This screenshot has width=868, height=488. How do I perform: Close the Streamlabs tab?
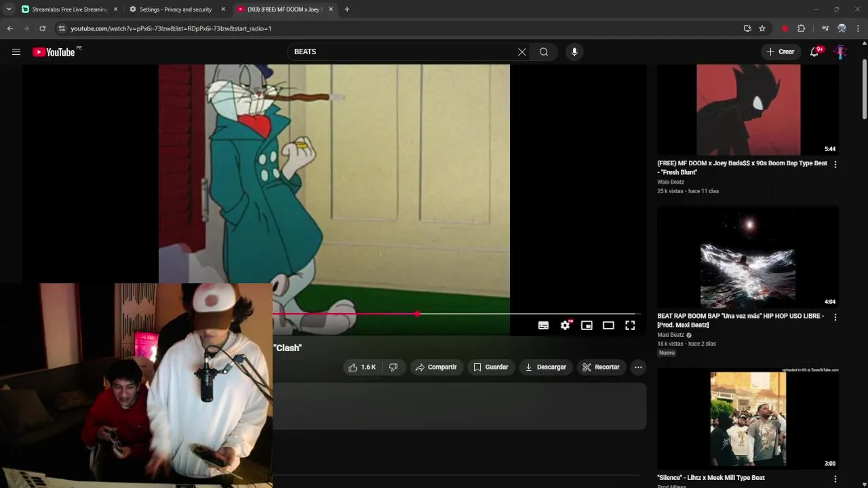[x=115, y=9]
